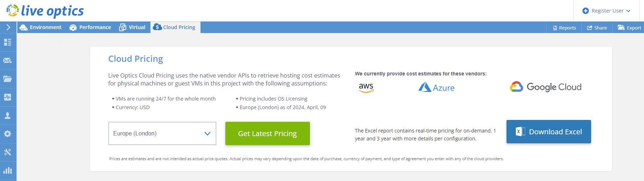Screen dimensions: 644x181
Task: Switch to the Performance tab
Action: click(x=90, y=27)
